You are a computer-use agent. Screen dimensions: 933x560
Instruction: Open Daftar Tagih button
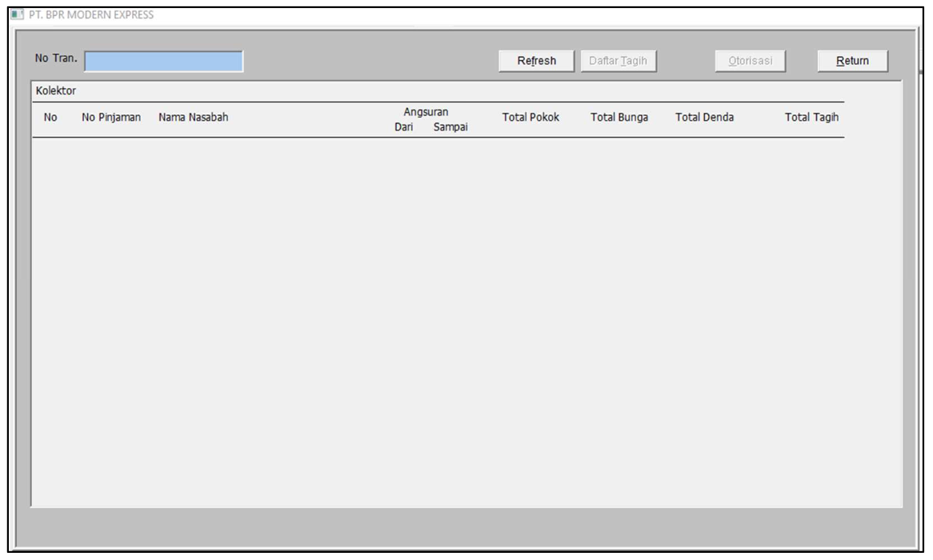(619, 62)
